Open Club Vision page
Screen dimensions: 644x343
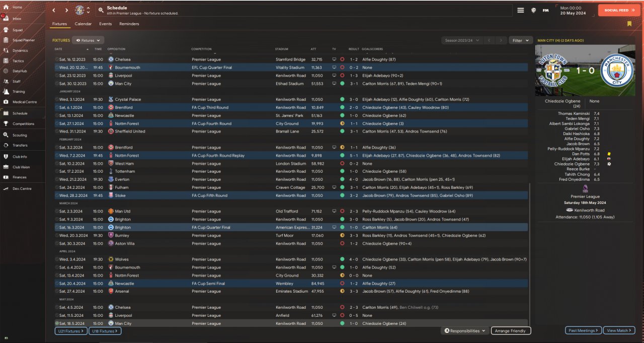(x=20, y=167)
